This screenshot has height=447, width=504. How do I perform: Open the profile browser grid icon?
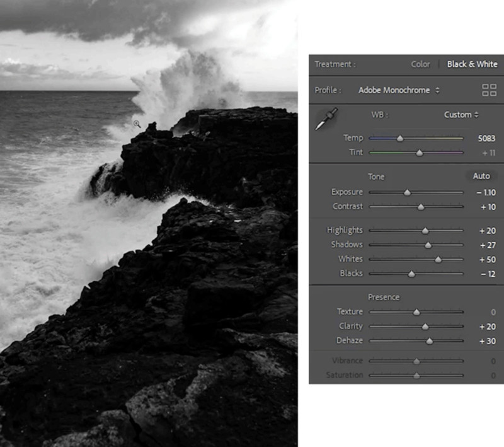(x=490, y=90)
